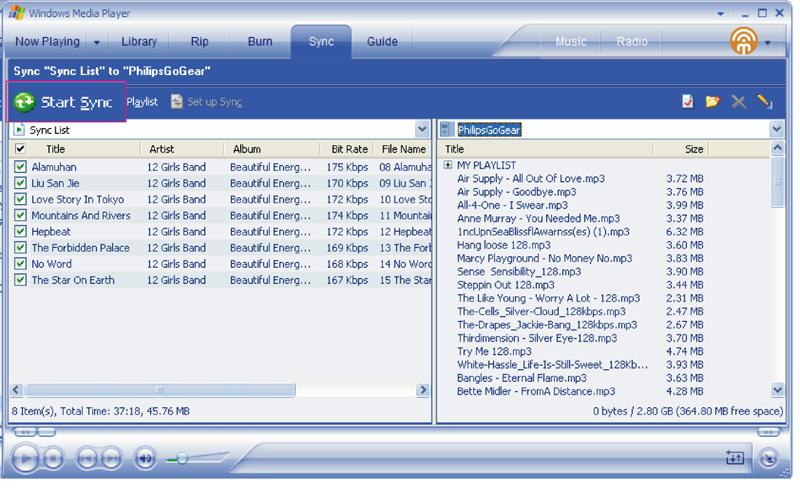800x488 pixels.
Task: Click the create folder icon on device toolbar
Action: pyautogui.click(x=712, y=102)
